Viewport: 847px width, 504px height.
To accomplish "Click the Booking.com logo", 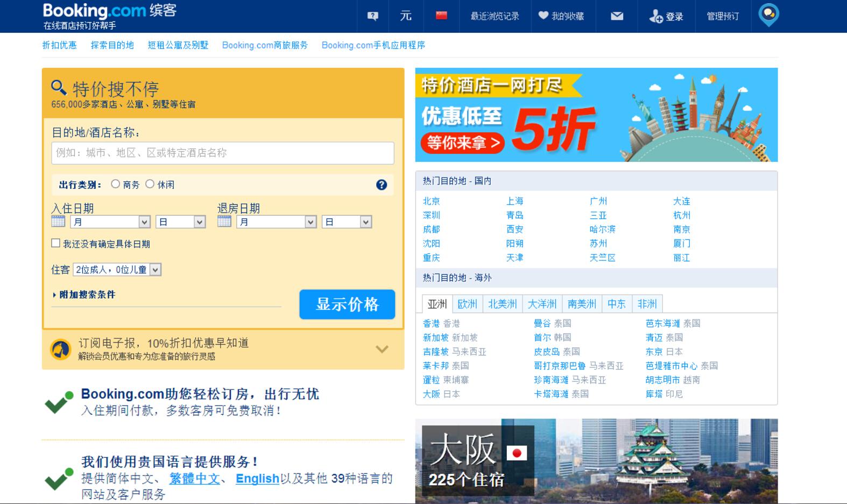I will tap(110, 11).
